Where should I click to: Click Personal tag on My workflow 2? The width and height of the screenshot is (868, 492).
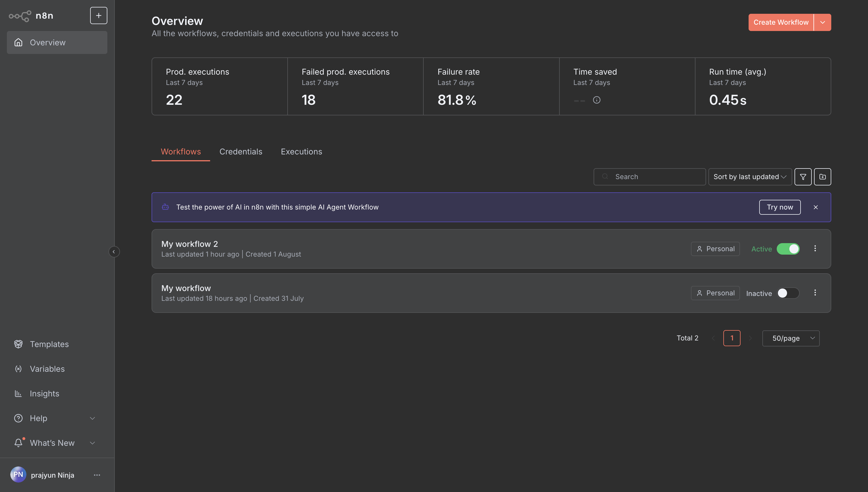click(x=715, y=249)
